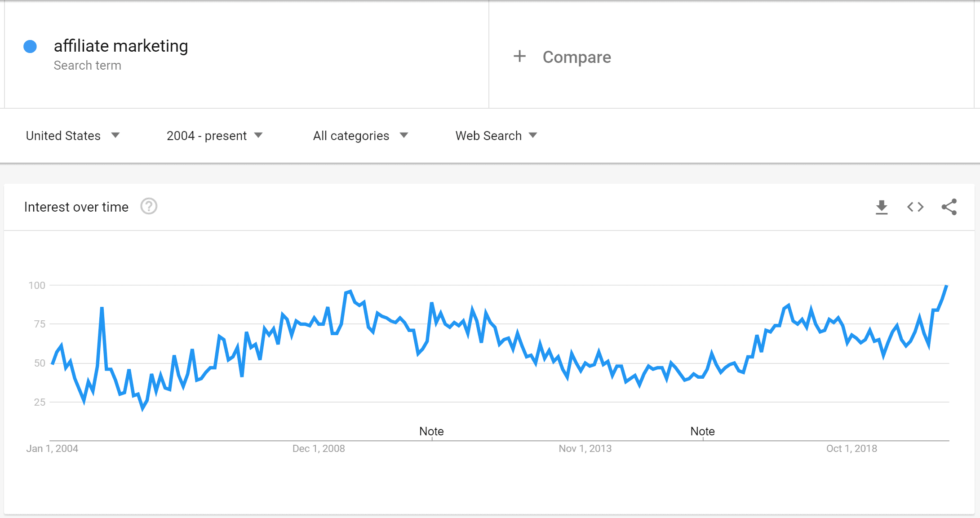The height and width of the screenshot is (518, 980).
Task: Click the Oct 1, 2018 axis label
Action: point(851,448)
